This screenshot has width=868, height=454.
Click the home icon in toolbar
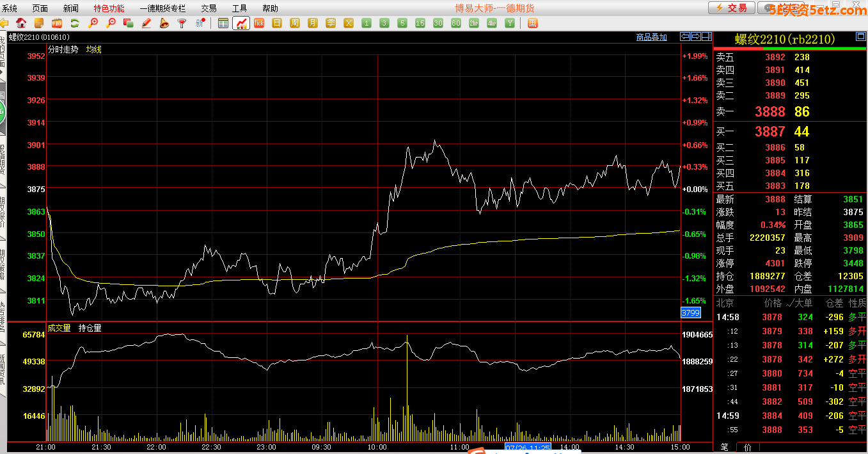click(21, 23)
